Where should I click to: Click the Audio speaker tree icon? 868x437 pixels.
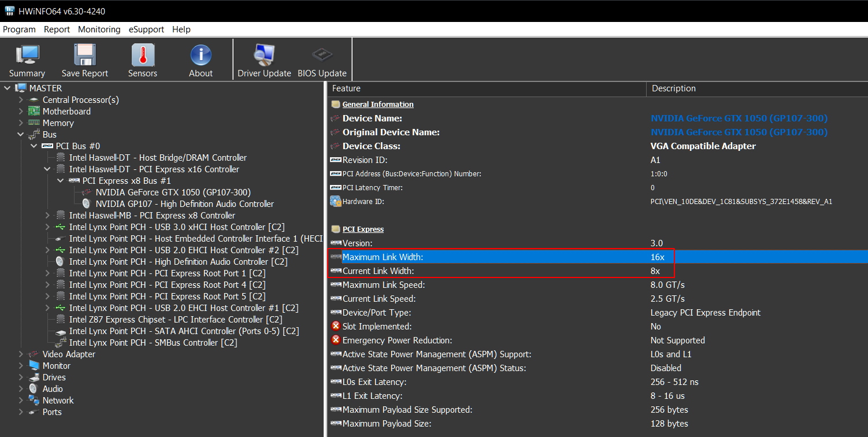tap(34, 388)
